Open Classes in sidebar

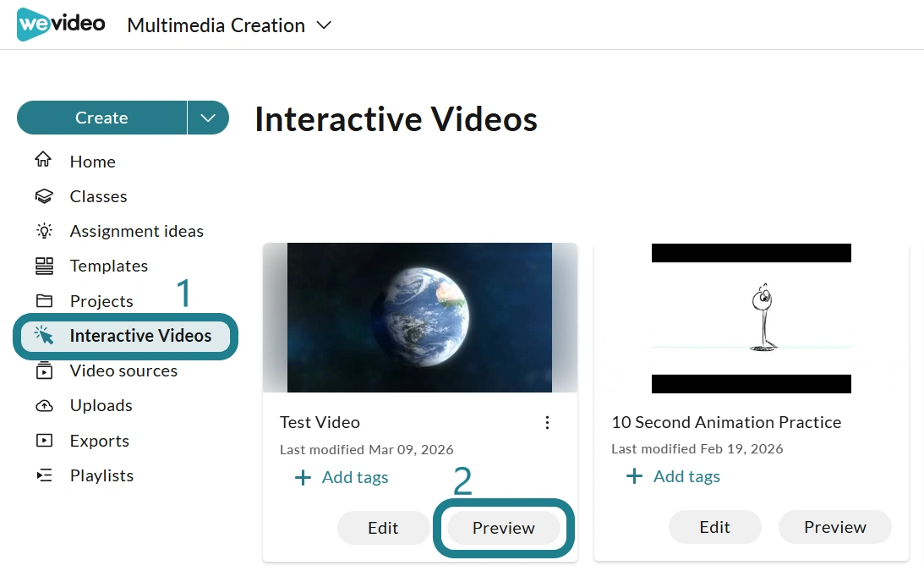(98, 196)
